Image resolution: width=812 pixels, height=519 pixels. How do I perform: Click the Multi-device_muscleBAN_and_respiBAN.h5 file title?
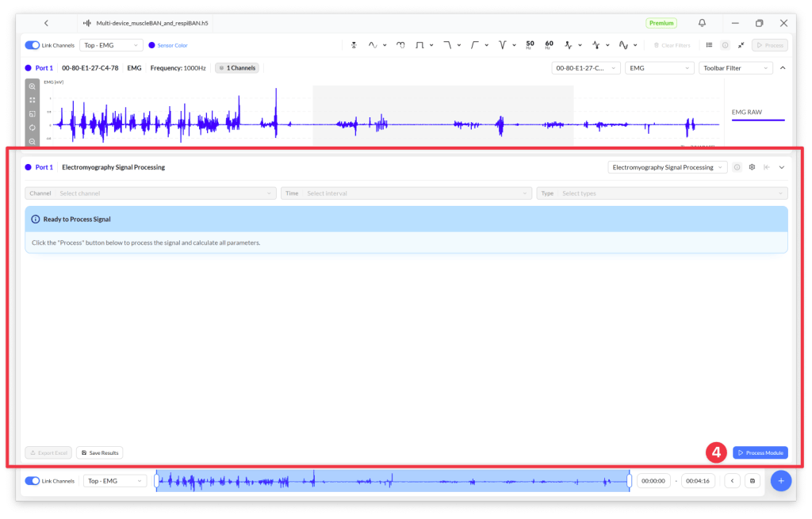[152, 23]
